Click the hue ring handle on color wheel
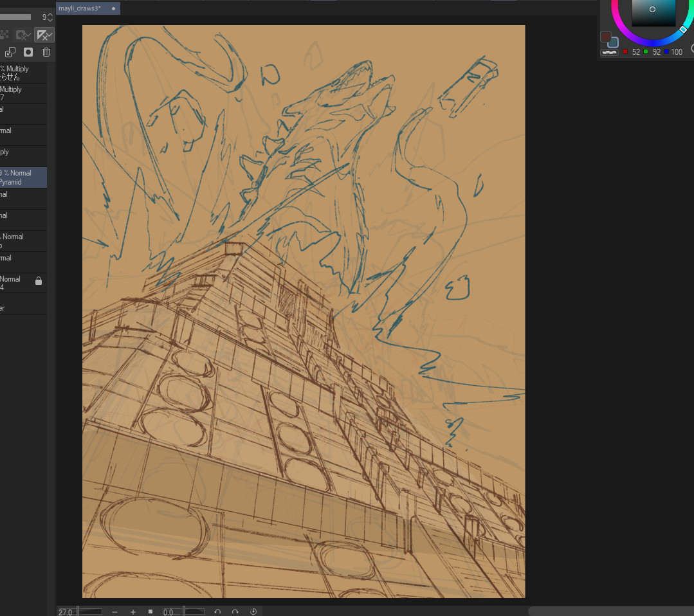The width and height of the screenshot is (694, 616). click(x=683, y=30)
